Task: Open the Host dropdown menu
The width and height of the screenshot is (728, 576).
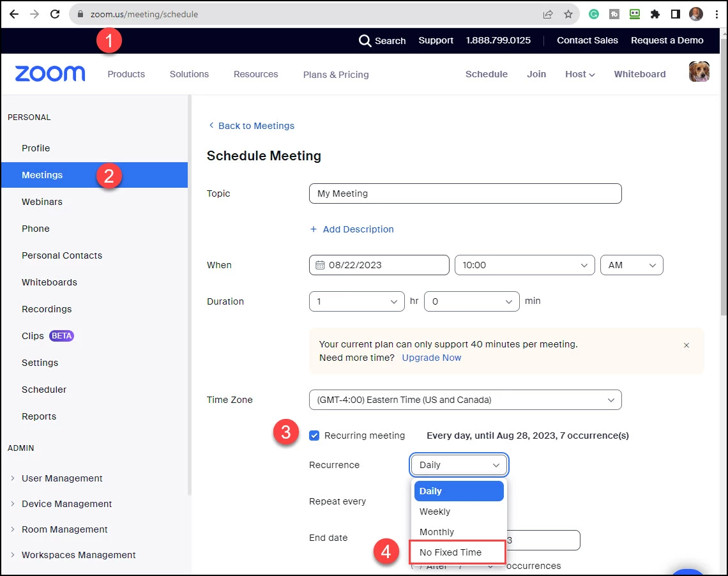Action: 580,74
